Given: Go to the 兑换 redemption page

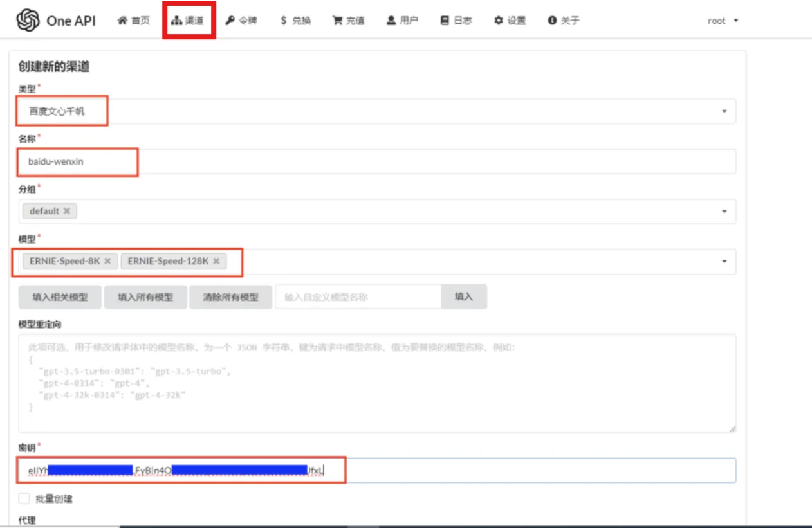Looking at the screenshot, I should point(295,21).
